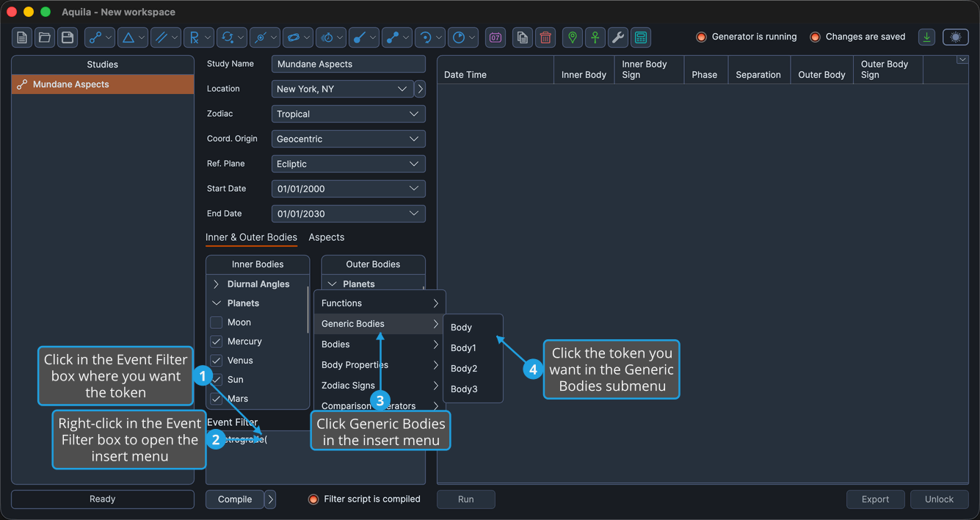
Task: Click the triangle pattern toolbar icon
Action: coord(133,37)
